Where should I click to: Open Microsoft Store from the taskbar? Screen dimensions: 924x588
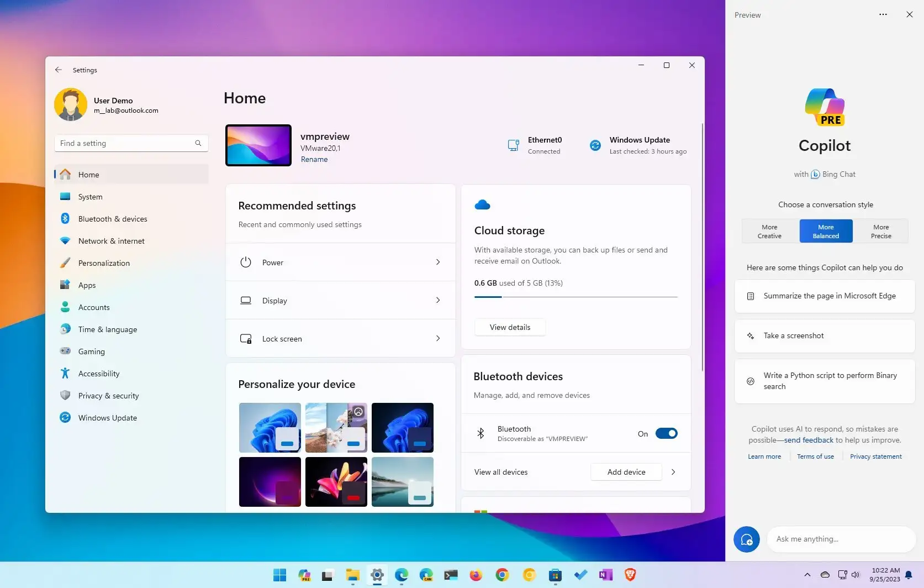[555, 575]
